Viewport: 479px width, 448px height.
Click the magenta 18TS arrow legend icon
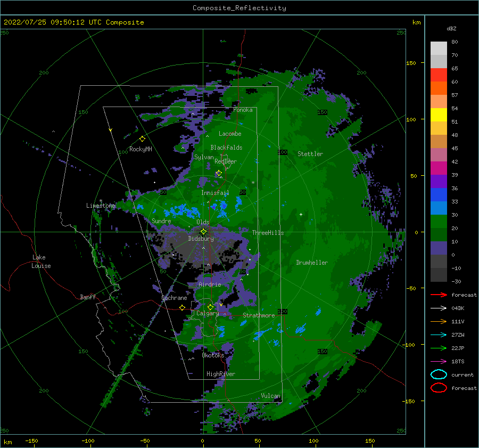(439, 362)
